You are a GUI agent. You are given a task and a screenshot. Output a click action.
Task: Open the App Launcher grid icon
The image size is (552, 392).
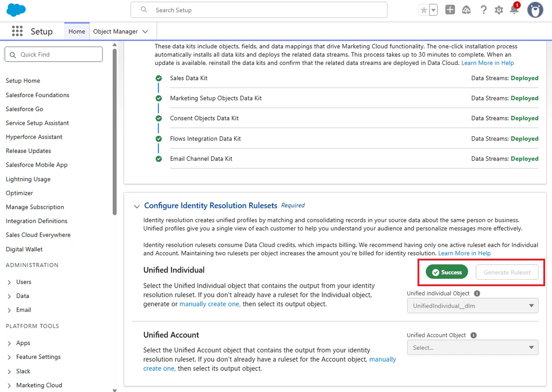[17, 31]
